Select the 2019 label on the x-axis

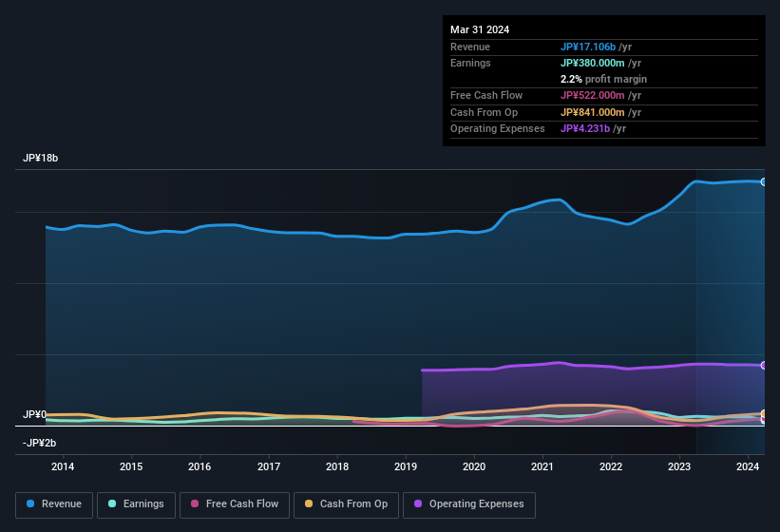[x=406, y=466]
